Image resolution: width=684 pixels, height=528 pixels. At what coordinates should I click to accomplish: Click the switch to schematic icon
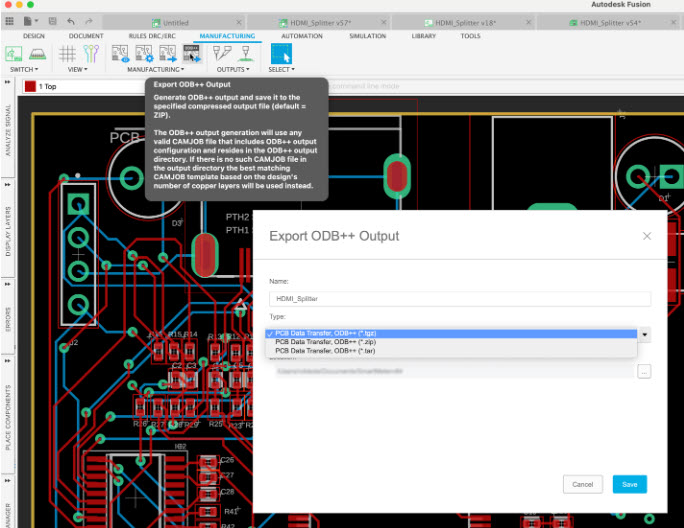tap(13, 55)
